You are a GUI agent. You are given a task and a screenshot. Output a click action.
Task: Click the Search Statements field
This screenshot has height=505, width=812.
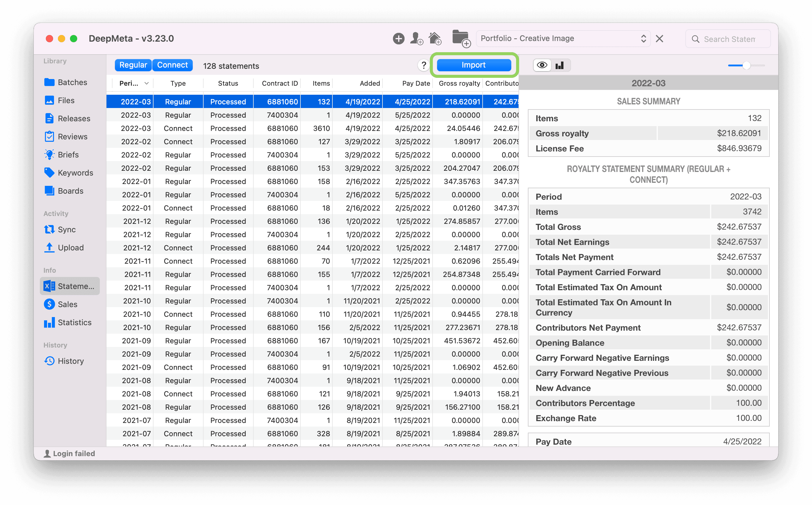728,39
